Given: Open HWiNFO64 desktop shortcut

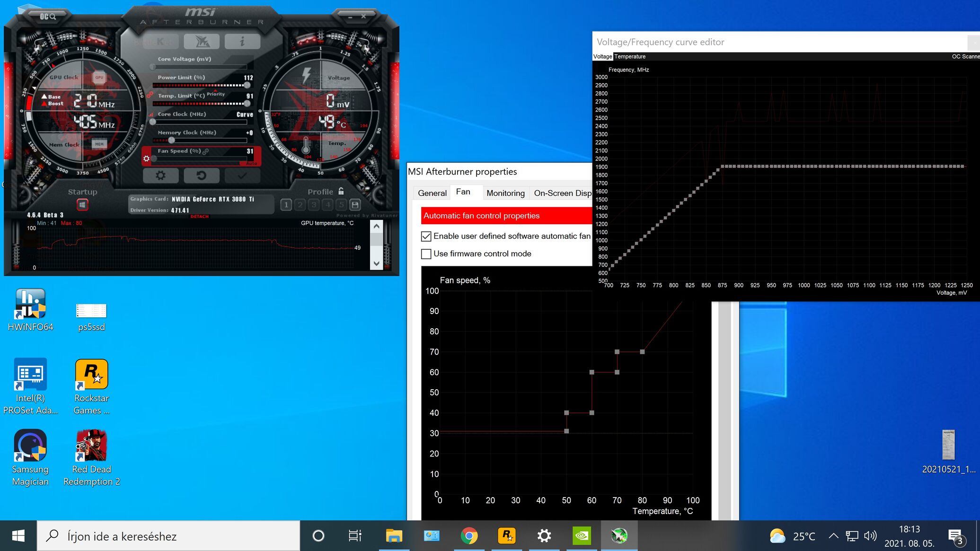Looking at the screenshot, I should coord(30,310).
